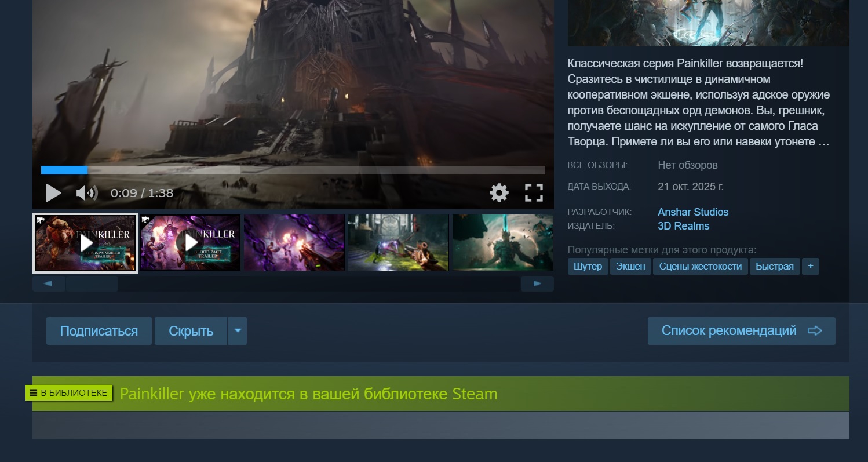Image resolution: width=868 pixels, height=462 pixels.
Task: Click the thumbnail strip scrollbar handle
Action: click(92, 283)
